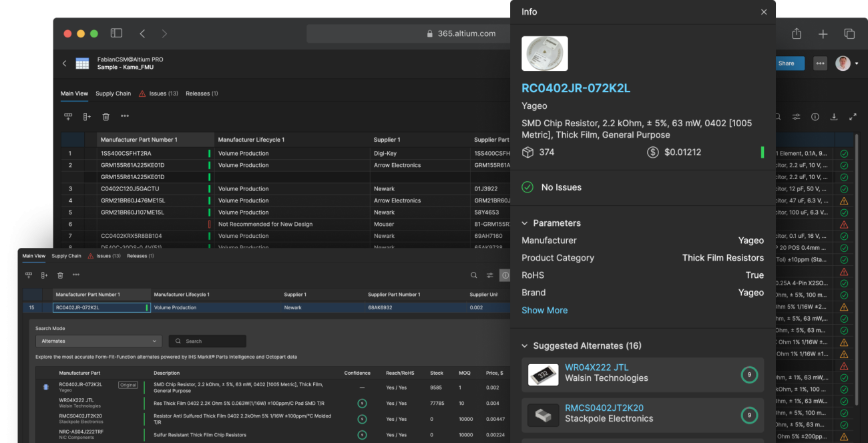868x443 pixels.
Task: Select Releases (1) tab in lower panel
Action: (140, 256)
